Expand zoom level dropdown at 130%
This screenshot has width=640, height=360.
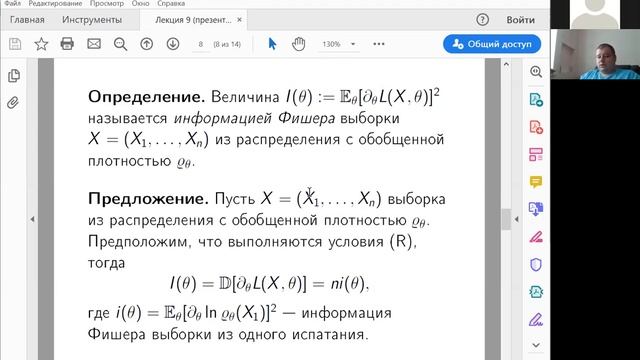(x=353, y=44)
